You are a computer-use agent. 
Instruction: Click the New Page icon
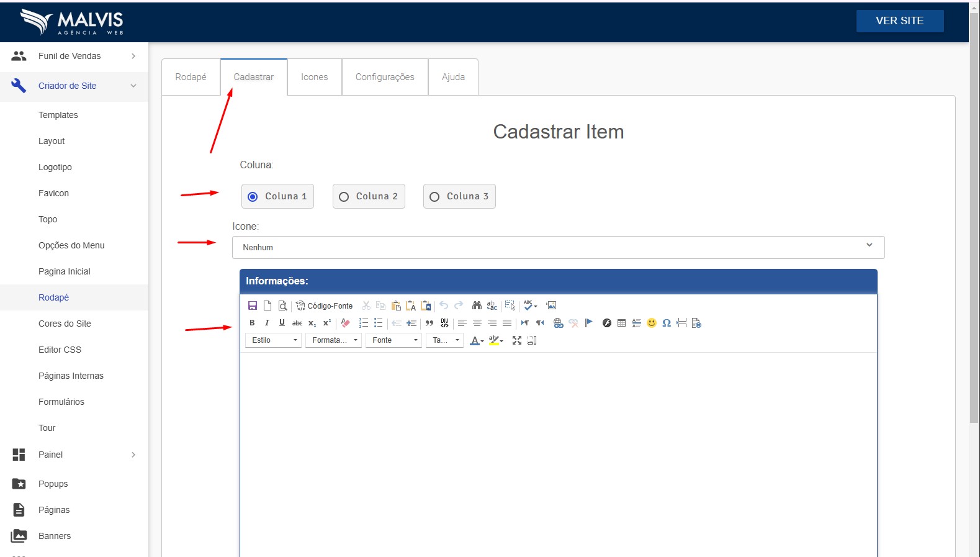pos(267,306)
